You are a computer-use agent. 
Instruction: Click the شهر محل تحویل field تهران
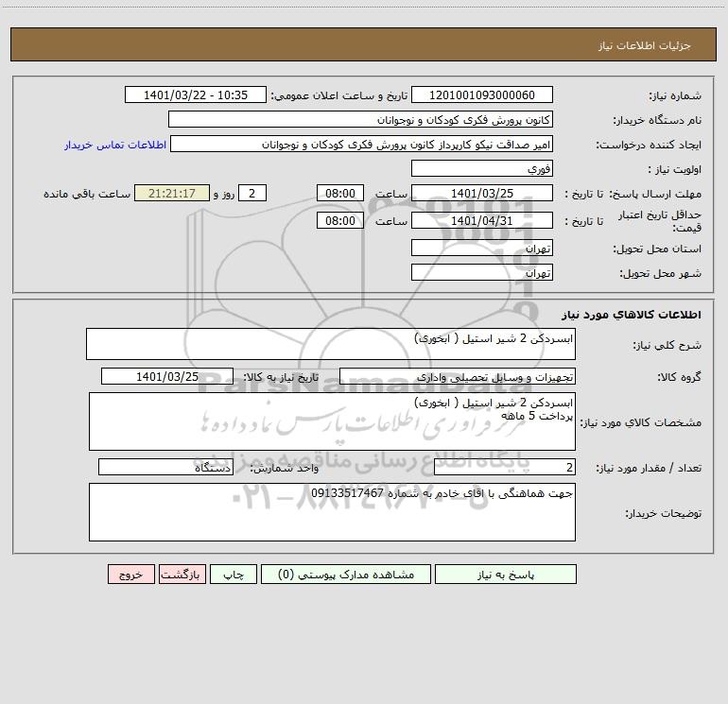pos(482,272)
